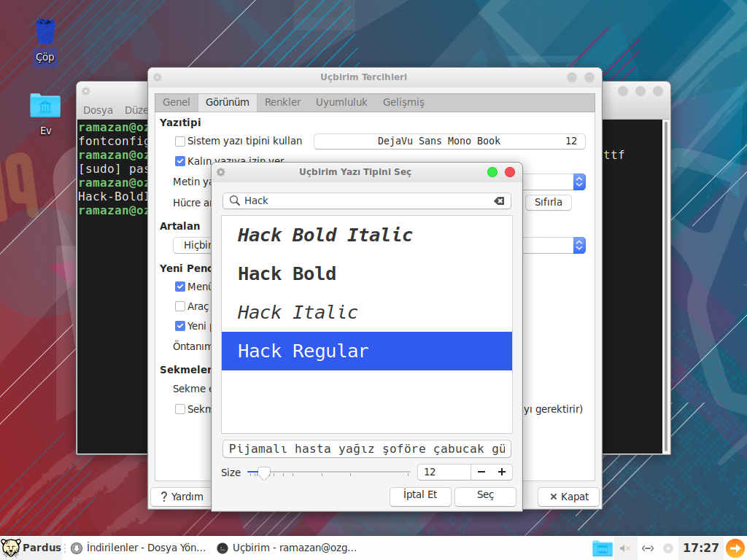Toggle the 'Yeni' checkbox under Yeni Pencere

point(180,326)
